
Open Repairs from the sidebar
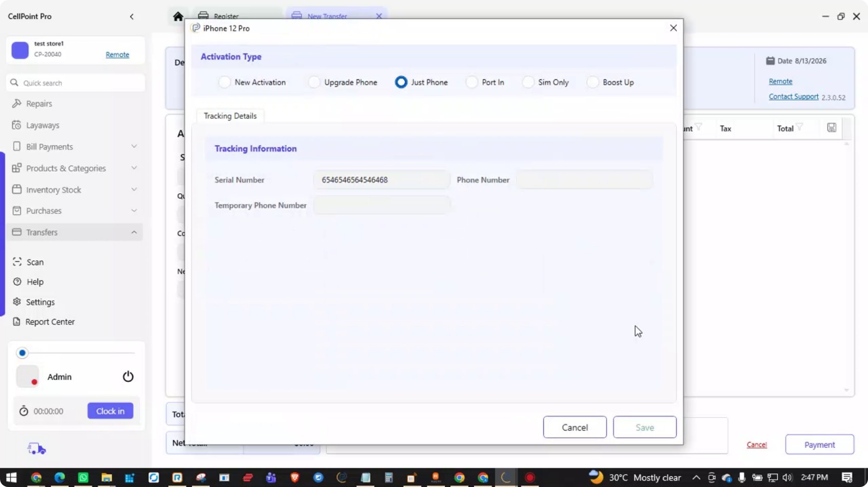point(39,104)
